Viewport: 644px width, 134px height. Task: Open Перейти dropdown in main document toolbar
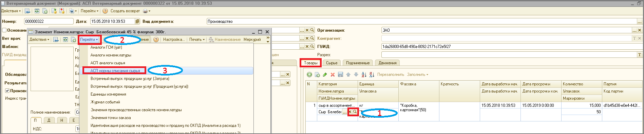click(90, 11)
